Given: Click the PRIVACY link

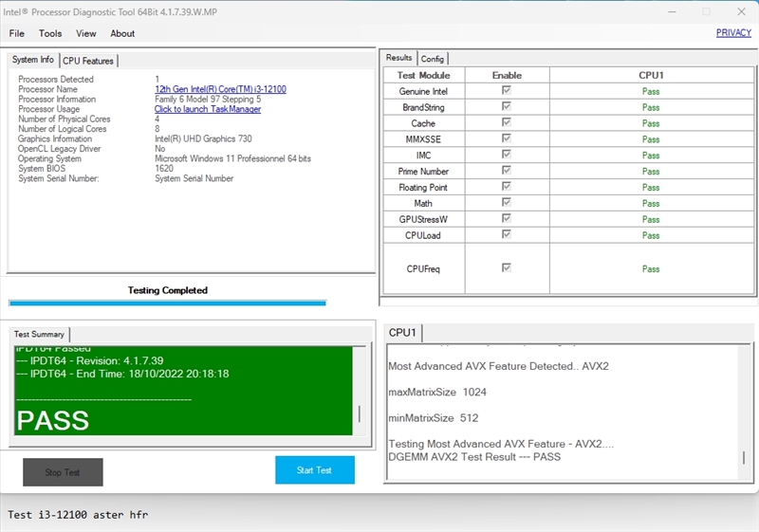Looking at the screenshot, I should point(733,32).
